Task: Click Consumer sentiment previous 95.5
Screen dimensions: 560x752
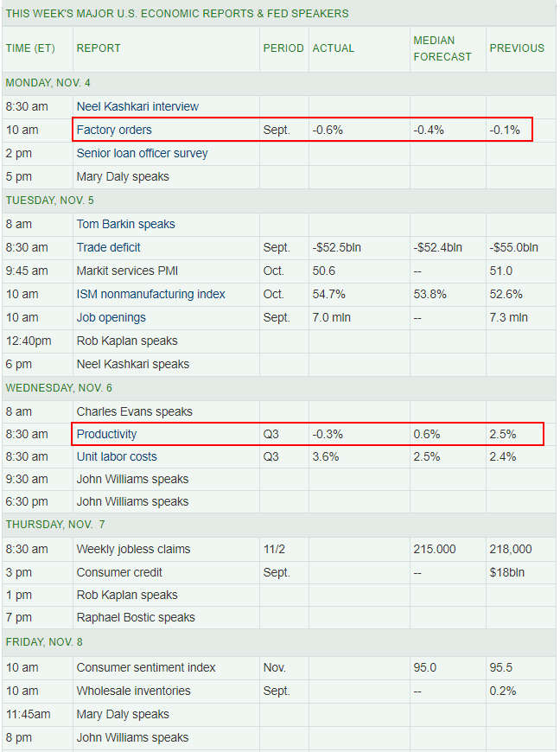Action: [x=500, y=667]
